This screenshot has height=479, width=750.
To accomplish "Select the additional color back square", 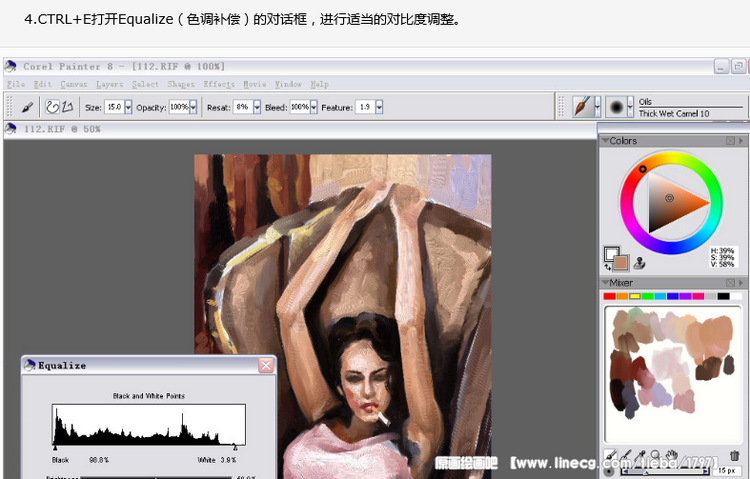I will 611,253.
